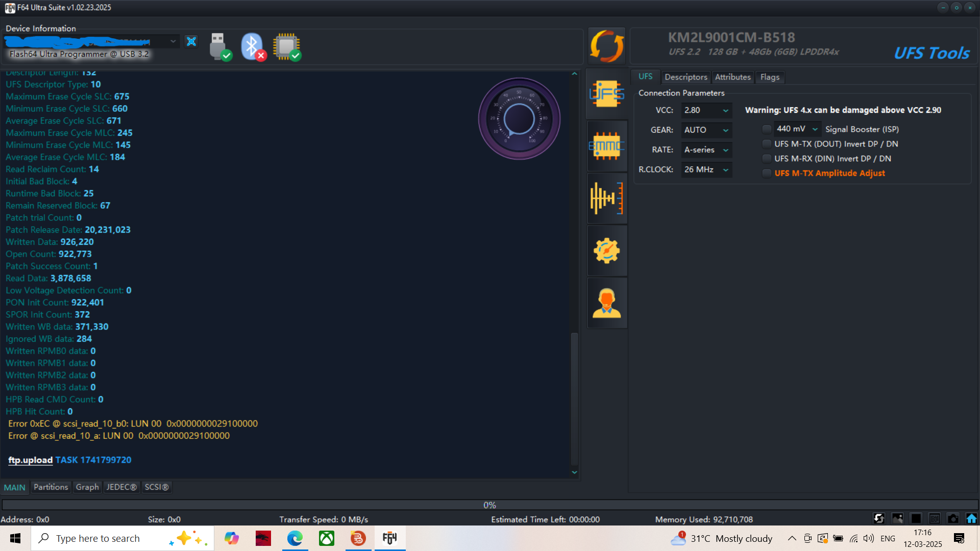Open the 440 mV signal booster dropdown

[797, 129]
